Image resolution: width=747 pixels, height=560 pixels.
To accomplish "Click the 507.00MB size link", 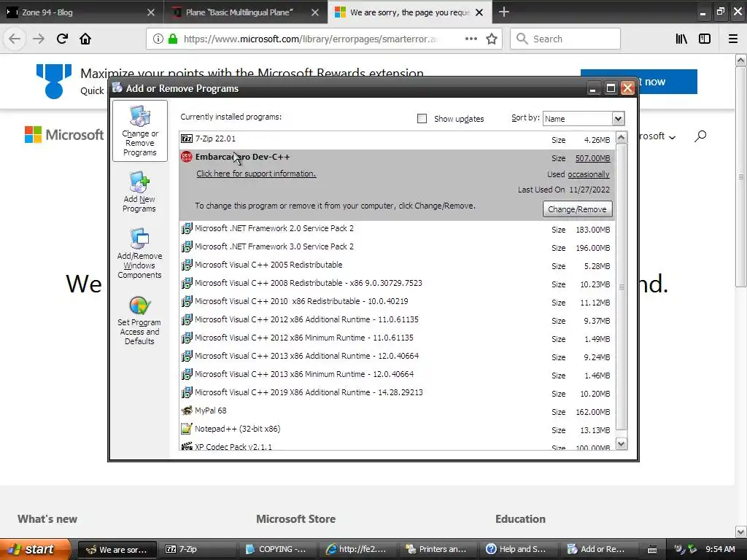I will pos(592,158).
